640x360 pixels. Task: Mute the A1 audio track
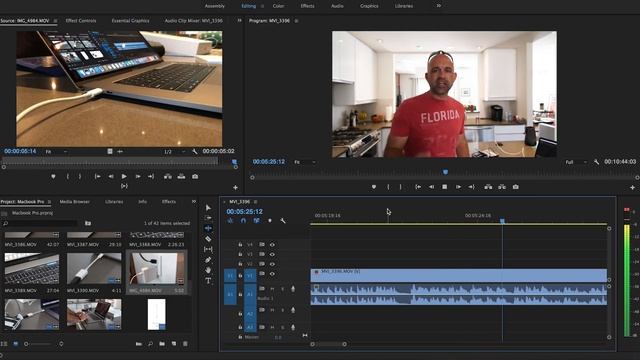pos(272,289)
